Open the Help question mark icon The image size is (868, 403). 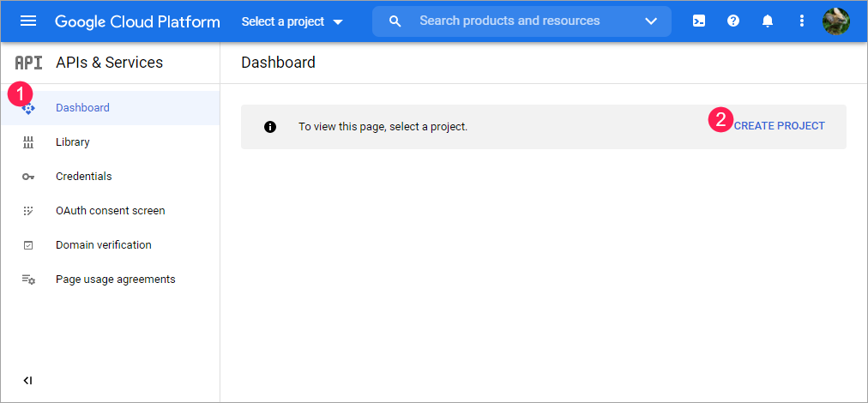(733, 21)
